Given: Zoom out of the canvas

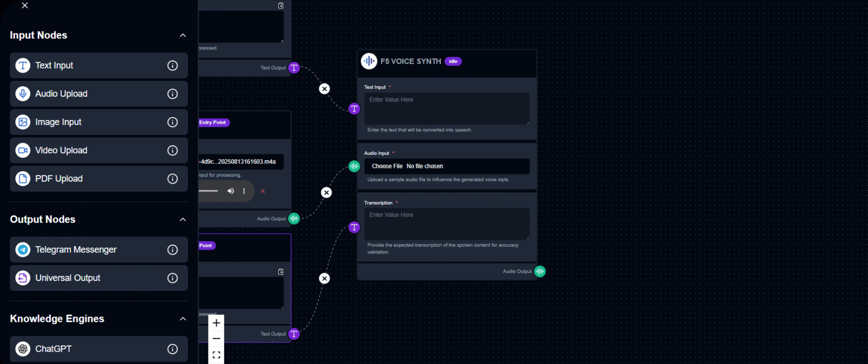Looking at the screenshot, I should [x=216, y=339].
